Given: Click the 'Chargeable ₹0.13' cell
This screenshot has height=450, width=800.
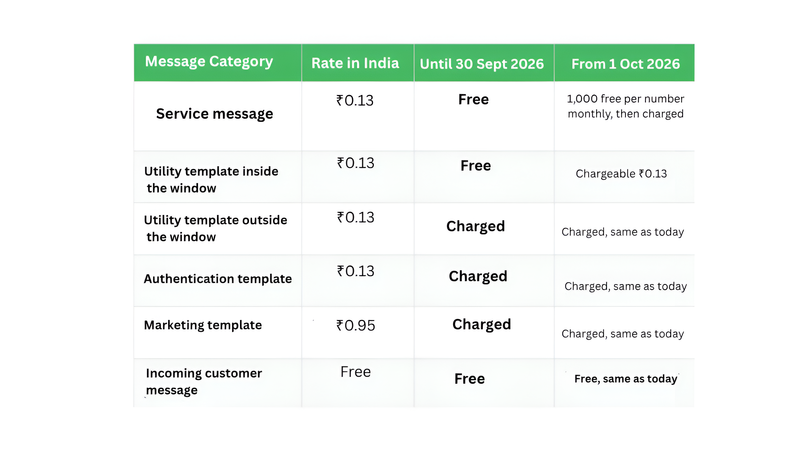Looking at the screenshot, I should (621, 174).
